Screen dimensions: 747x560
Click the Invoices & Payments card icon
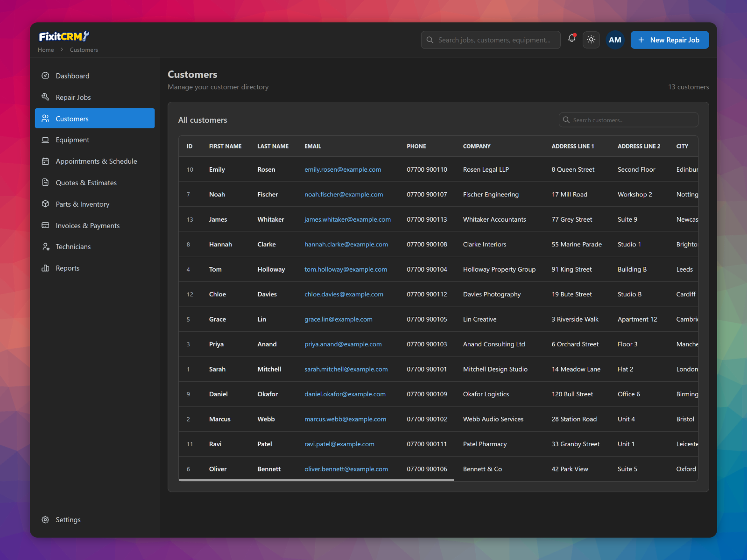point(45,225)
